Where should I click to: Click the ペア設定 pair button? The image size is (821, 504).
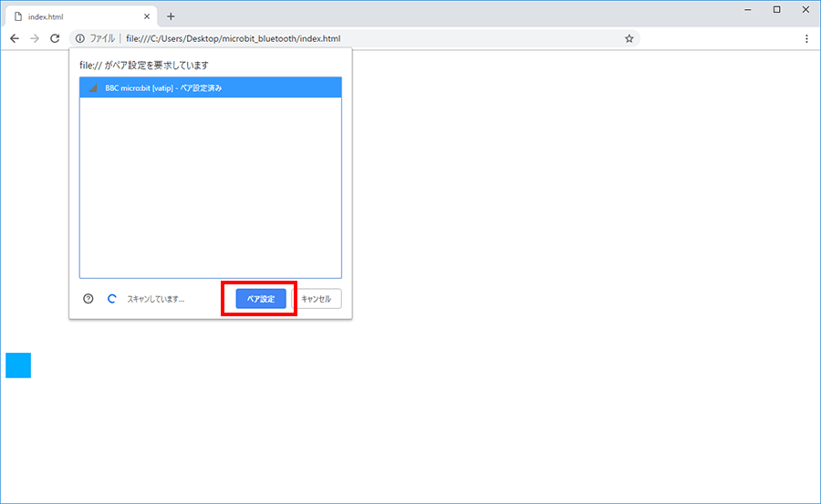point(261,299)
